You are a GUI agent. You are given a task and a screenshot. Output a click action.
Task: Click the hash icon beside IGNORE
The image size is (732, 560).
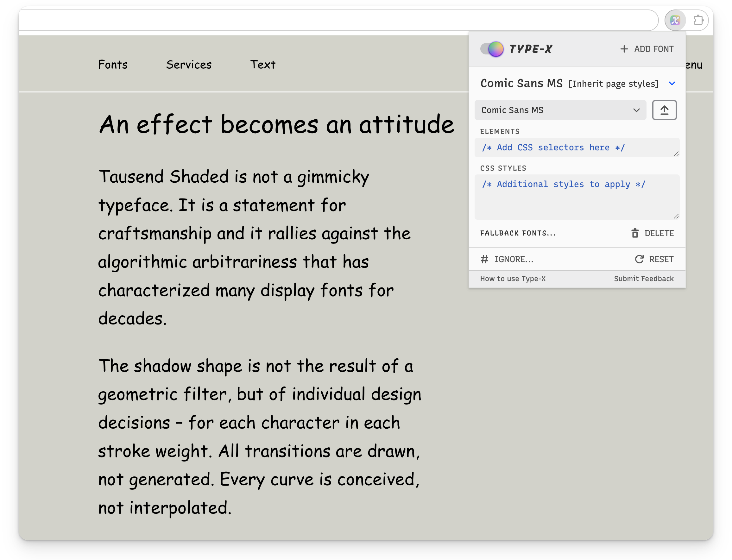point(484,259)
